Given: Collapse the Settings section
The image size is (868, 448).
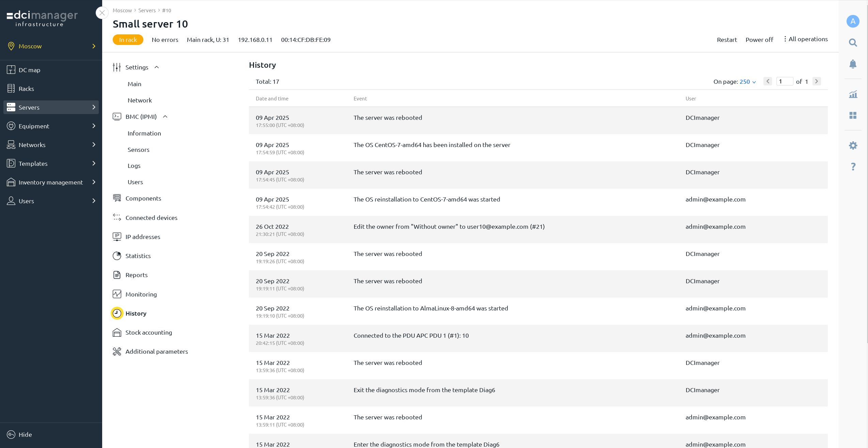Looking at the screenshot, I should pos(157,67).
